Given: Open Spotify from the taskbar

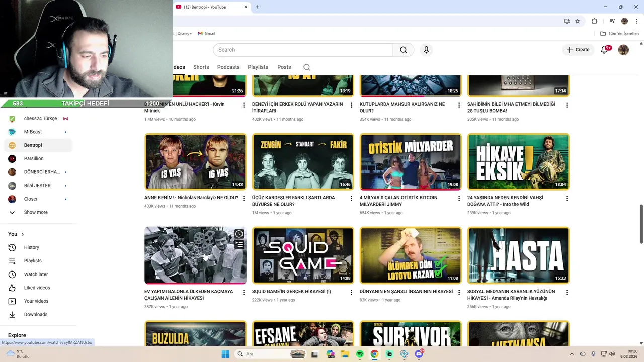Looking at the screenshot, I should pos(360,354).
